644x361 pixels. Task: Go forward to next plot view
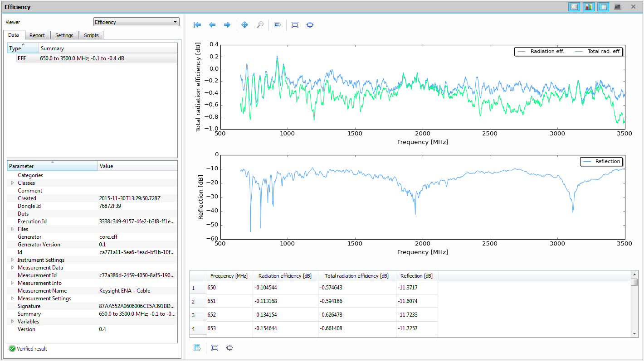[227, 25]
